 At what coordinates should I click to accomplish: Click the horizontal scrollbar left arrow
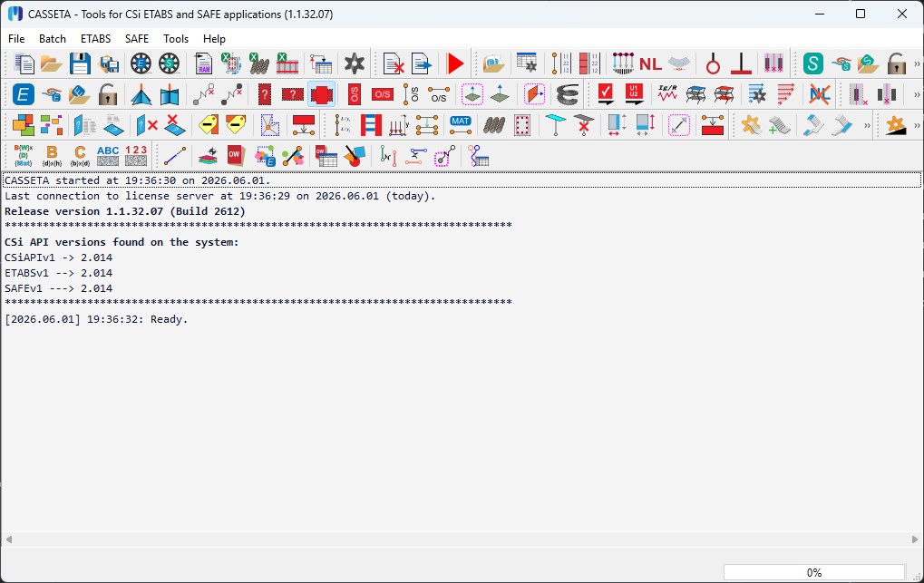pos(8,539)
